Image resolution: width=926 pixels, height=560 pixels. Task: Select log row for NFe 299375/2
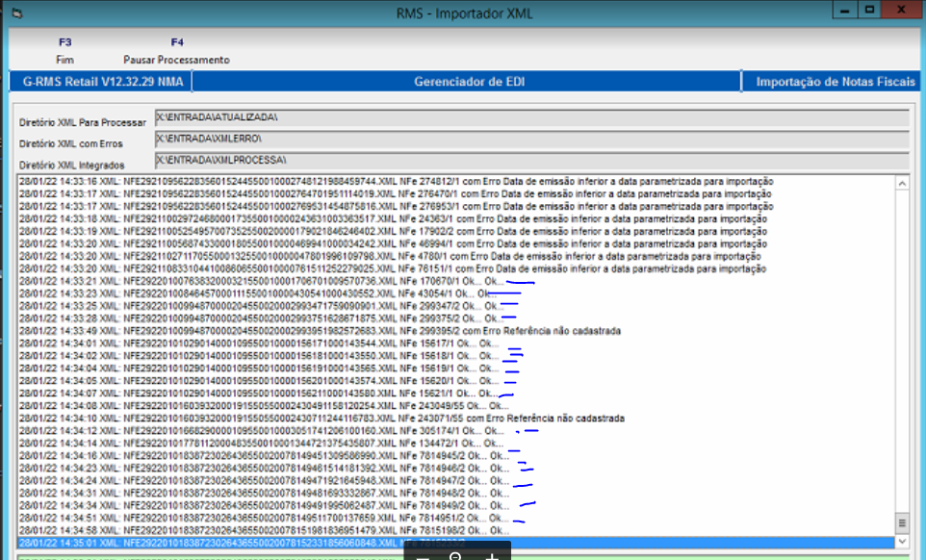(x=456, y=318)
